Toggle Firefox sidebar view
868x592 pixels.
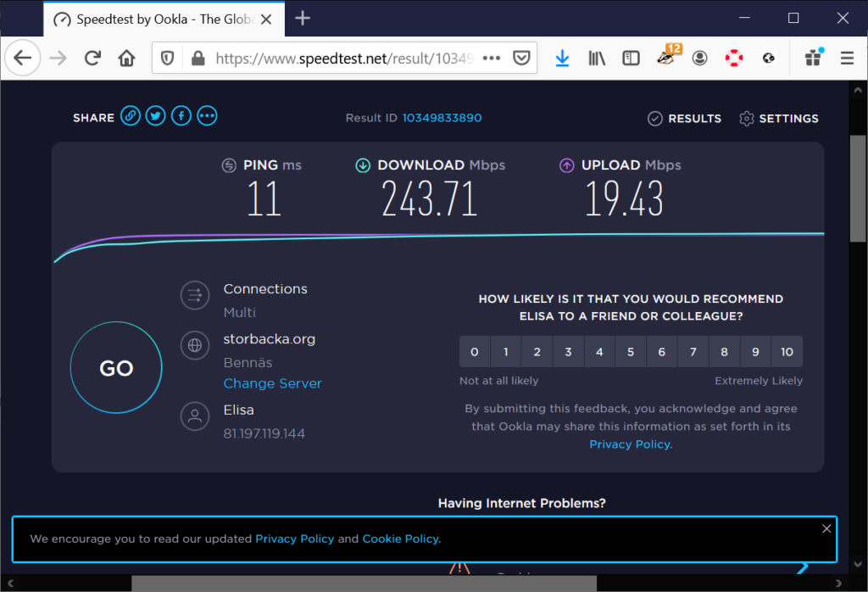(x=631, y=58)
